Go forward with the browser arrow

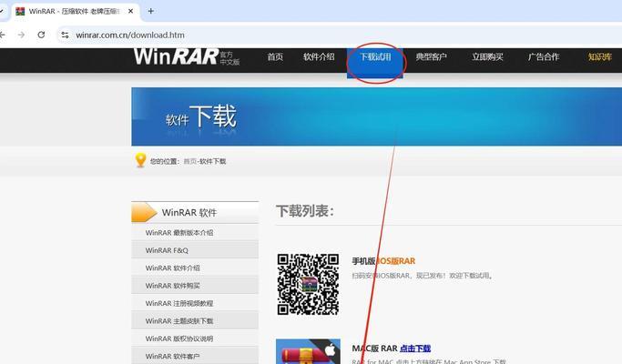tap(22, 35)
